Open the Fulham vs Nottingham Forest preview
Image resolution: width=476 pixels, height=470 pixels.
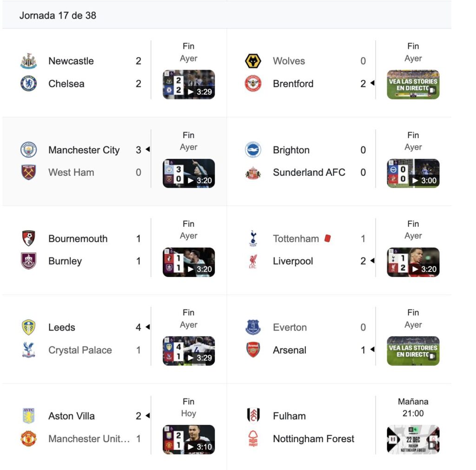pos(413,439)
